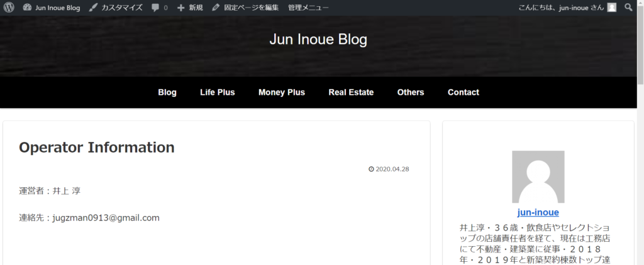644x265 pixels.
Task: Click the sidebar profile avatar image
Action: click(538, 177)
